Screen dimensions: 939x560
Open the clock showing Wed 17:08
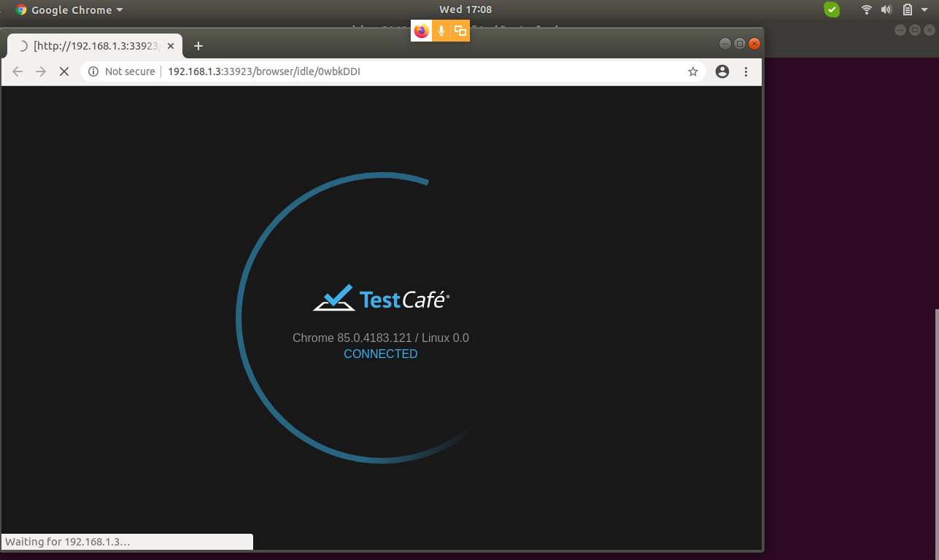(465, 10)
